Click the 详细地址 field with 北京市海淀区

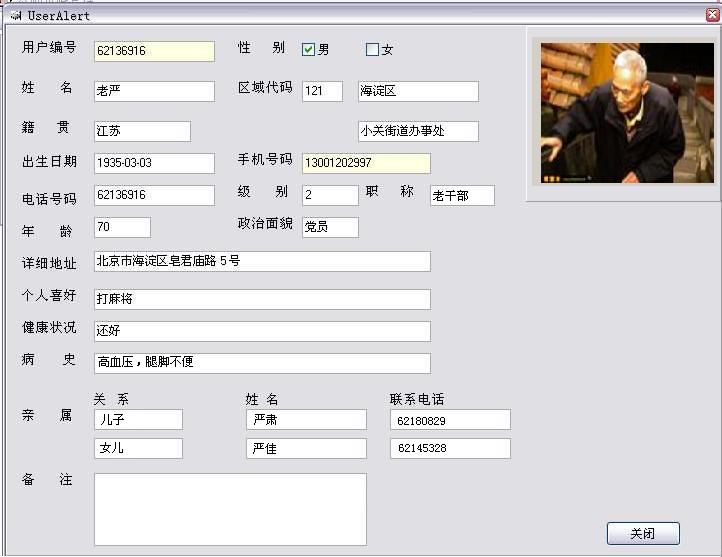click(x=262, y=261)
